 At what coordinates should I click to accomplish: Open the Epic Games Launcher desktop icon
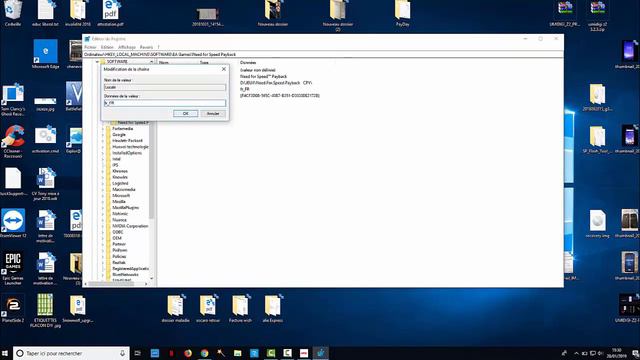(13, 268)
